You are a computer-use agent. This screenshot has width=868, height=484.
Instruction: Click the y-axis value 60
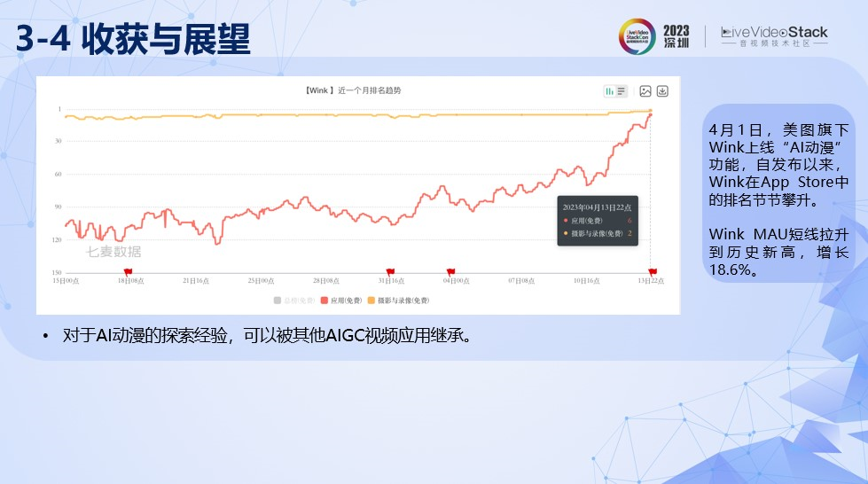coord(59,174)
